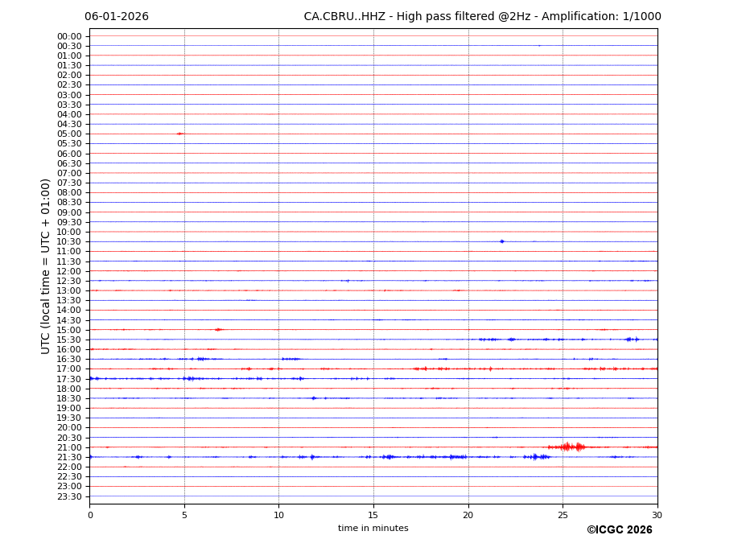Screen dimensions: 746x560
Task: Click the UTC local time vertical axis label
Action: click(x=46, y=266)
